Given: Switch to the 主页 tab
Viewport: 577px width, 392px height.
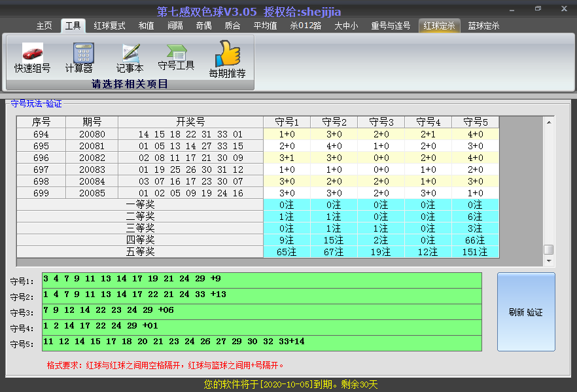Looking at the screenshot, I should [x=44, y=26].
